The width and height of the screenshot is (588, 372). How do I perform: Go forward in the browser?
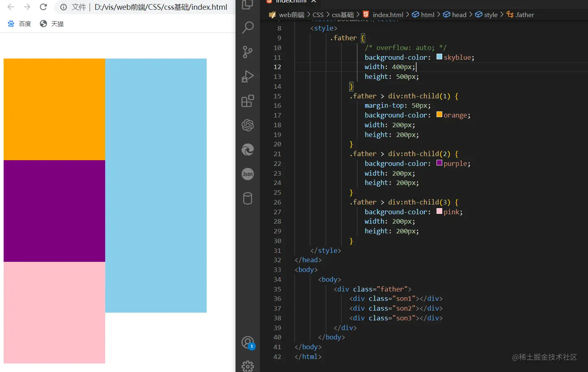(27, 7)
